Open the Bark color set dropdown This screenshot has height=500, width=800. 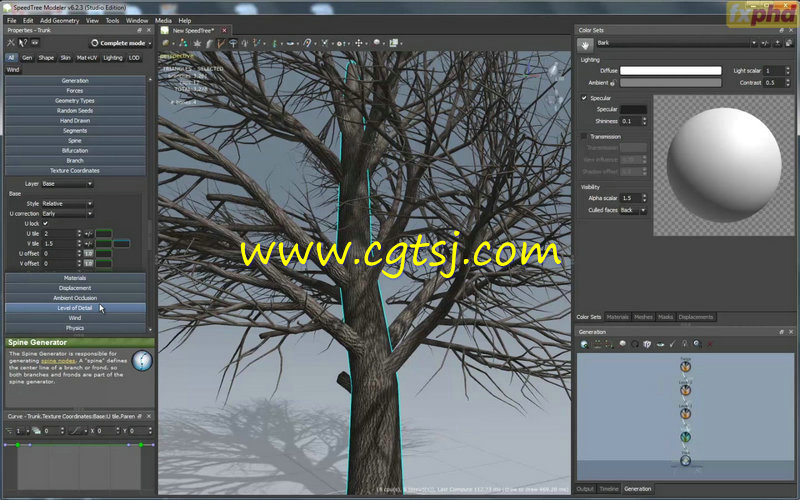(x=677, y=43)
